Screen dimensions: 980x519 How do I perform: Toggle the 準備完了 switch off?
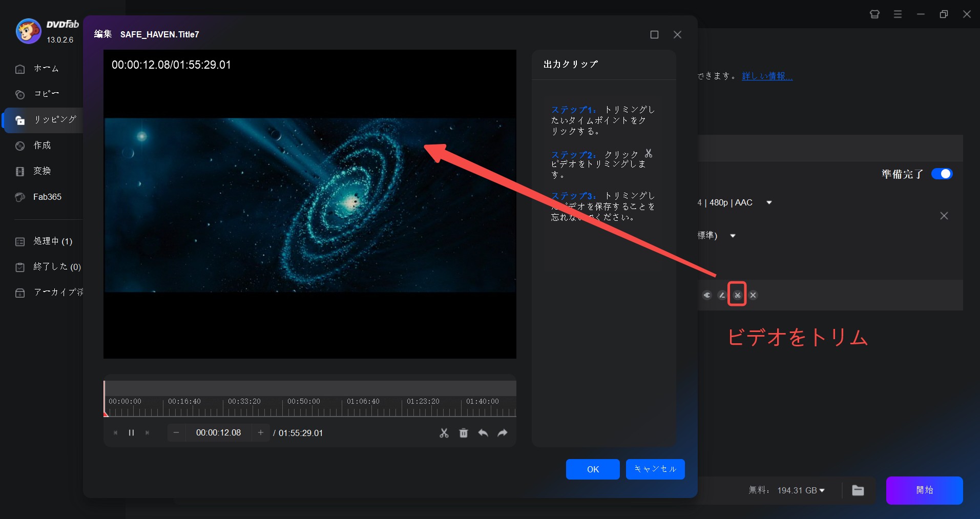[942, 174]
